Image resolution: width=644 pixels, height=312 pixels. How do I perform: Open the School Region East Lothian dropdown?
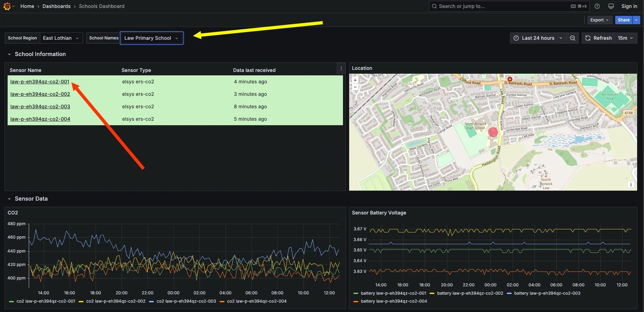click(x=61, y=38)
